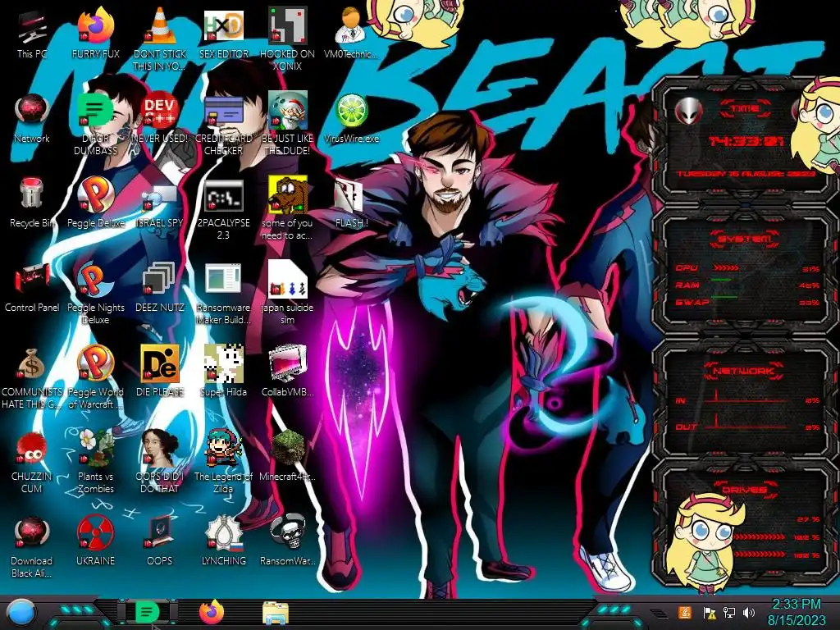Click the CPU usage bar in the widget
Screen dimensions: 840x630
(726, 267)
